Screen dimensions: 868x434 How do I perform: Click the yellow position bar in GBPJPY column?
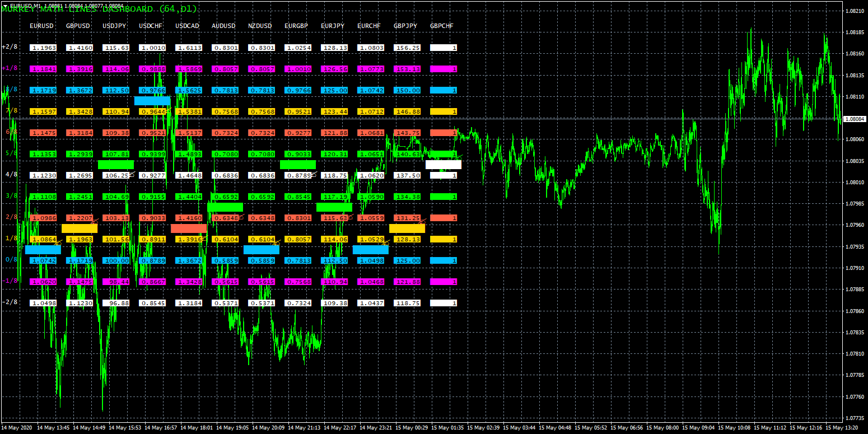tap(407, 228)
